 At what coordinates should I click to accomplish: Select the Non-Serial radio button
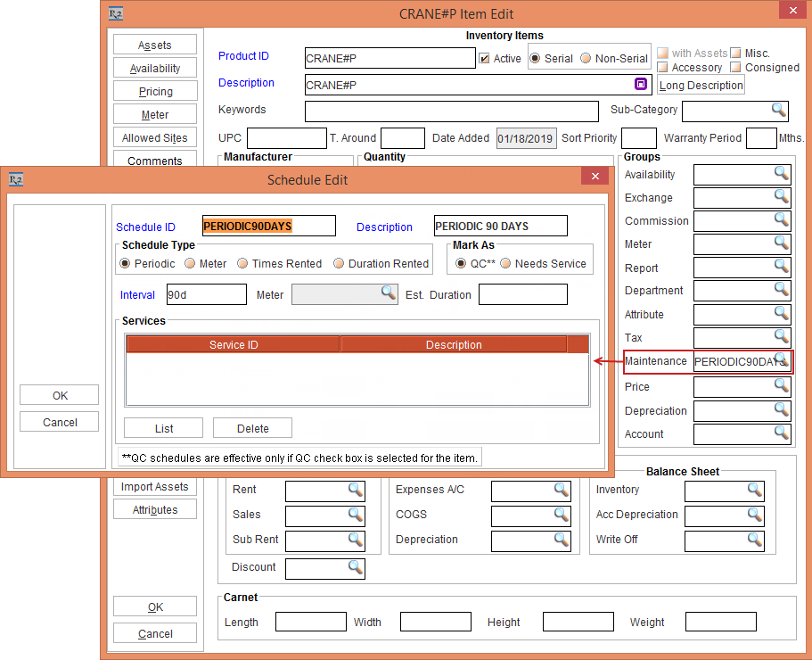click(x=586, y=59)
